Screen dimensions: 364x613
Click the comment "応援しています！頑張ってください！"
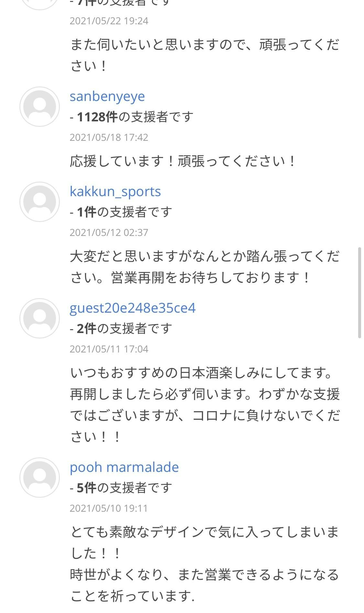pyautogui.click(x=183, y=161)
